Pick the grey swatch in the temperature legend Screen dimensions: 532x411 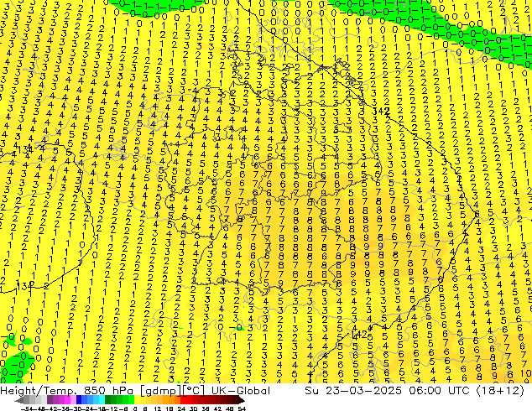(27, 400)
